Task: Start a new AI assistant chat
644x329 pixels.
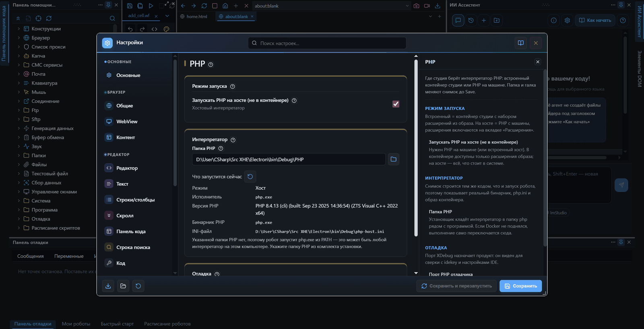Action: pos(484,21)
